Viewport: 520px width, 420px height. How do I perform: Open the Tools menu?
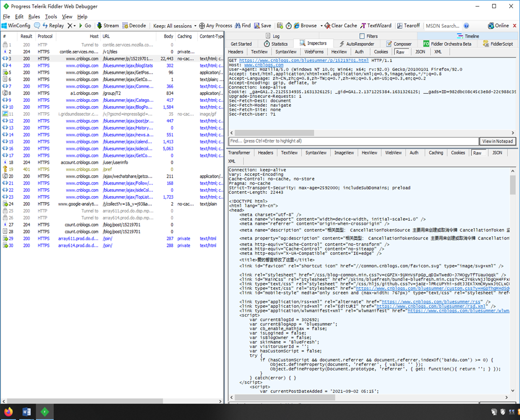coord(51,16)
